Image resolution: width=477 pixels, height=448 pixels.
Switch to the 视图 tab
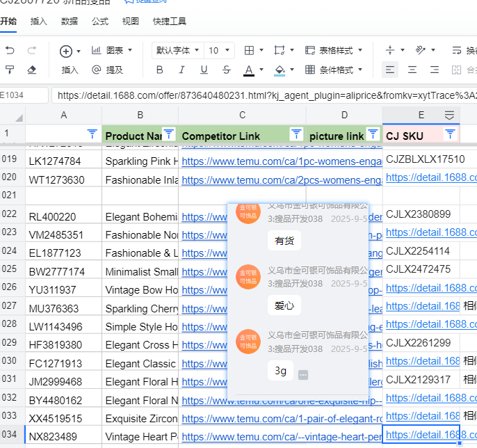tap(130, 22)
